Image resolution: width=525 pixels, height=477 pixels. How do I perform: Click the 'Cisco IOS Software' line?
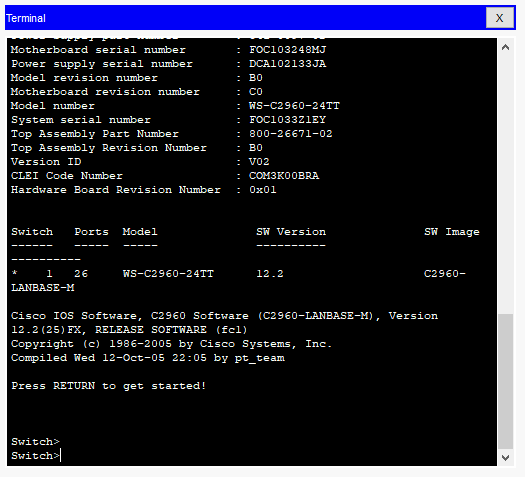(224, 316)
